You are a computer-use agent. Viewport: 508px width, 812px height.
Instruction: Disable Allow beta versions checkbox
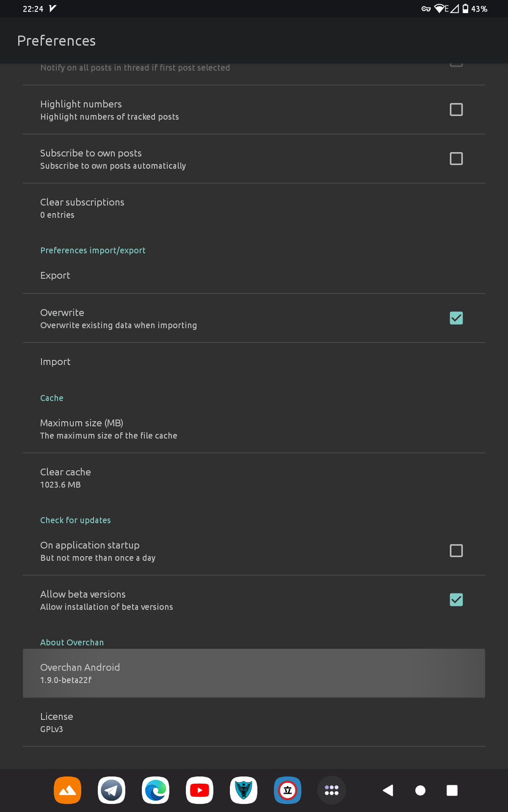pyautogui.click(x=456, y=600)
